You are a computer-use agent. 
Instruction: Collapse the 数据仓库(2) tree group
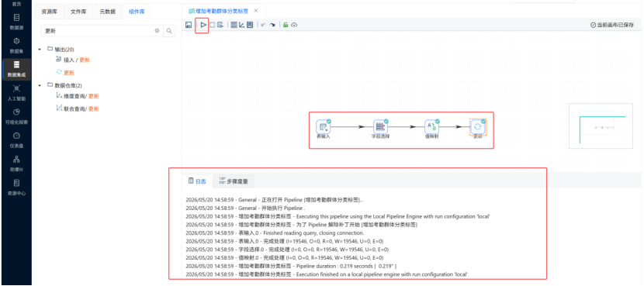pos(40,85)
